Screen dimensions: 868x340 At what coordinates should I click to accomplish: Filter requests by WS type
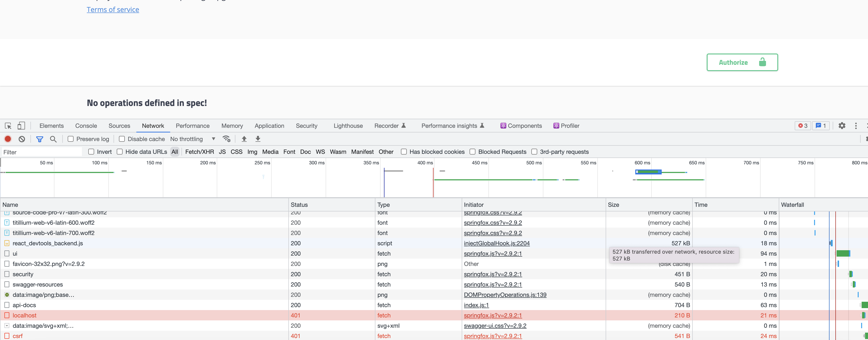click(320, 152)
